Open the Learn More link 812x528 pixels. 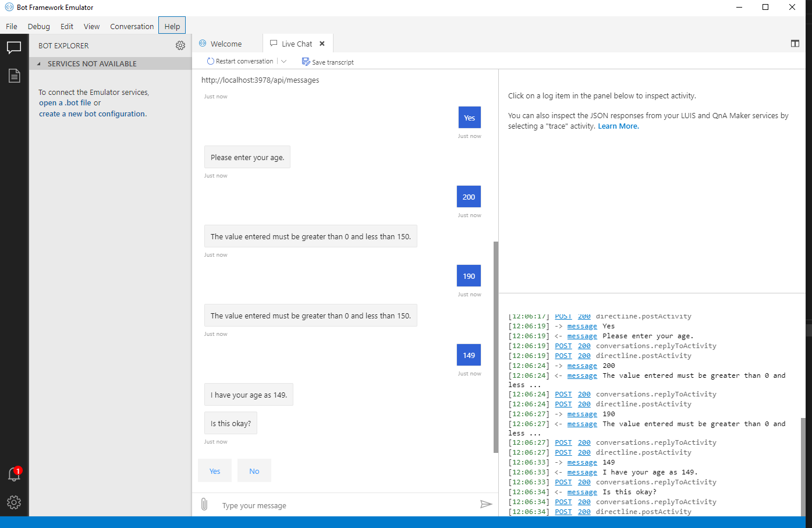pos(618,126)
